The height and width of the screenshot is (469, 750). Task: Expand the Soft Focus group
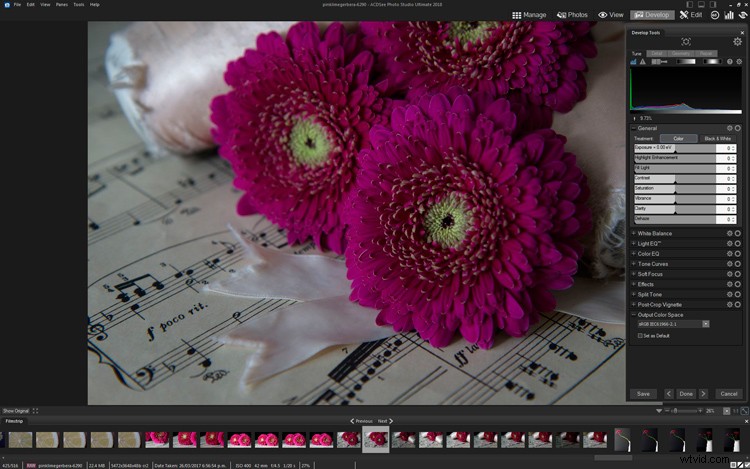click(x=634, y=274)
